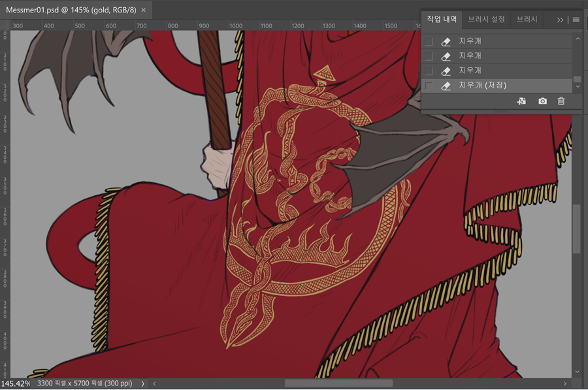Open the History panel hamburger menu
This screenshot has height=390, width=588.
[x=576, y=20]
